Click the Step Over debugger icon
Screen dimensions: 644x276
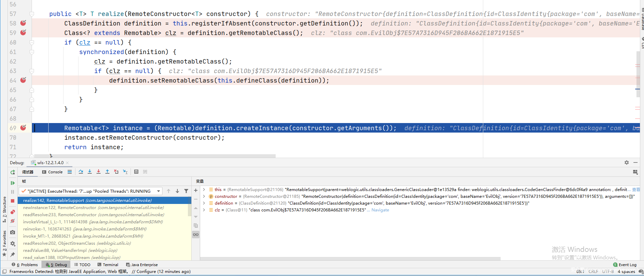coord(81,172)
